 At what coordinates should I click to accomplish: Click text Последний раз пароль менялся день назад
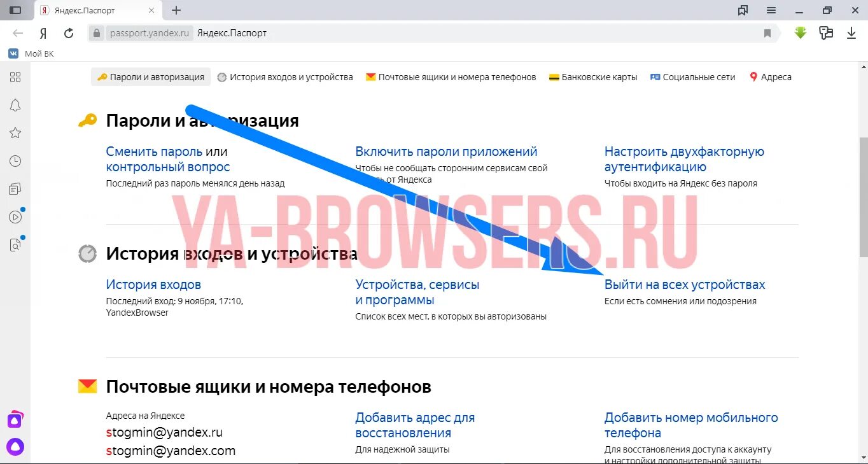195,183
